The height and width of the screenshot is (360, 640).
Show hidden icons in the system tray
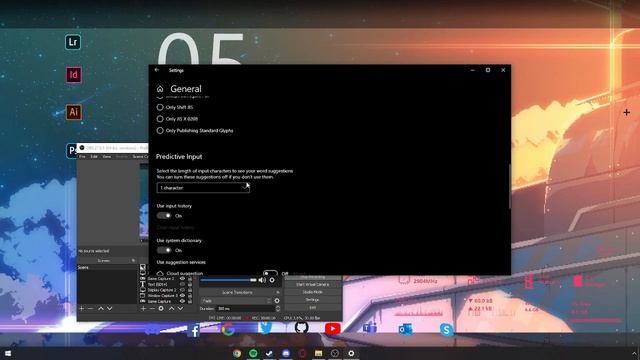[634, 353]
